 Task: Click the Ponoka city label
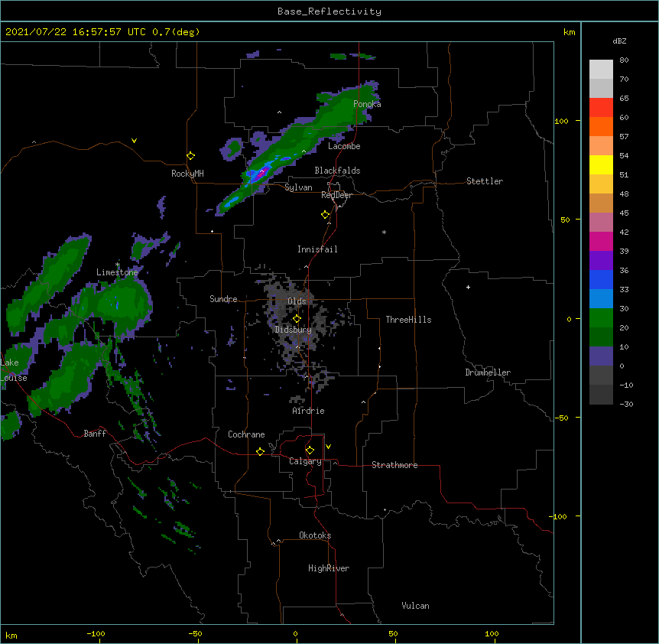click(367, 104)
